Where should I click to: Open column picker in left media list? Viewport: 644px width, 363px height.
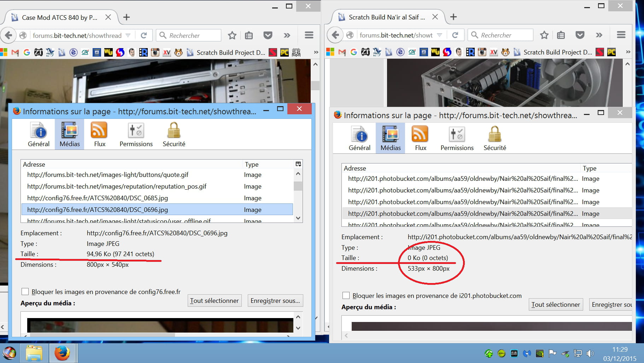[298, 164]
